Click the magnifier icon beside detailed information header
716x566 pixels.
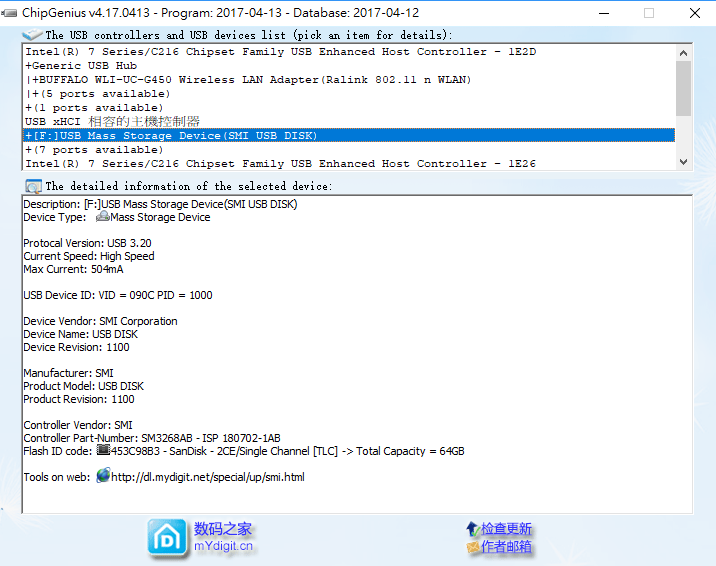point(33,186)
